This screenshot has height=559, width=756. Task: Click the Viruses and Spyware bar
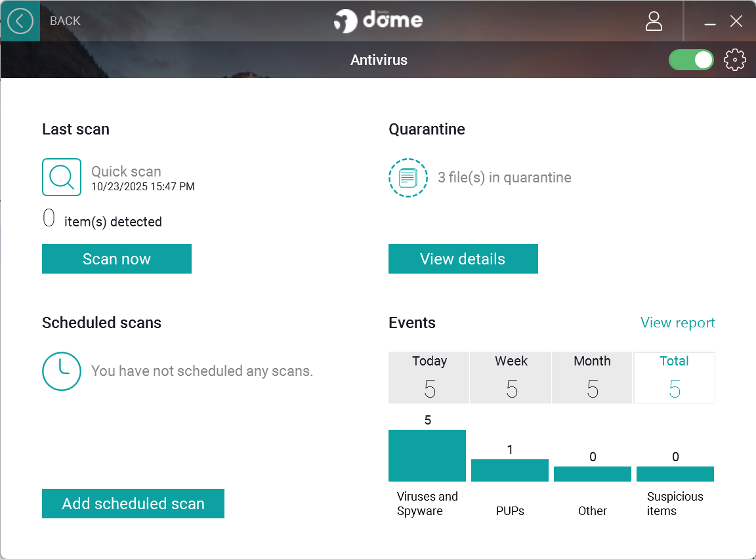click(427, 455)
